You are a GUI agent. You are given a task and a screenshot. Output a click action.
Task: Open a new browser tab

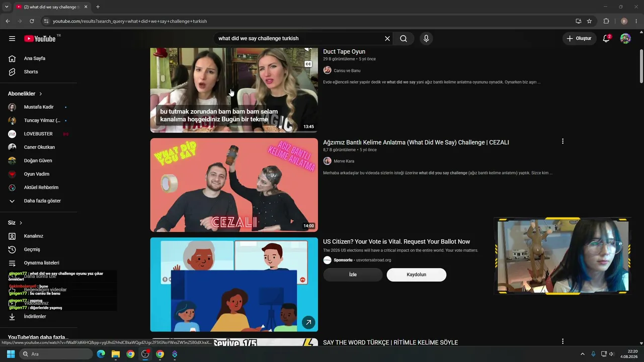point(98,7)
